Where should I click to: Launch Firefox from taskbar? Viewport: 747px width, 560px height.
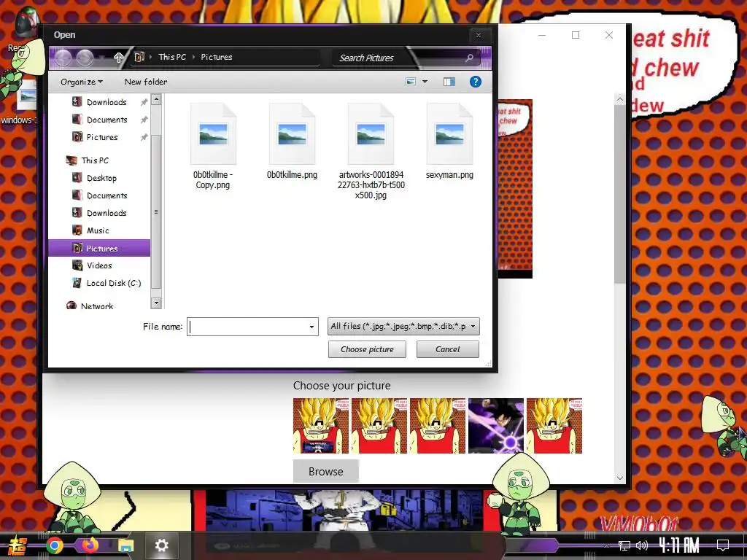pyautogui.click(x=90, y=545)
